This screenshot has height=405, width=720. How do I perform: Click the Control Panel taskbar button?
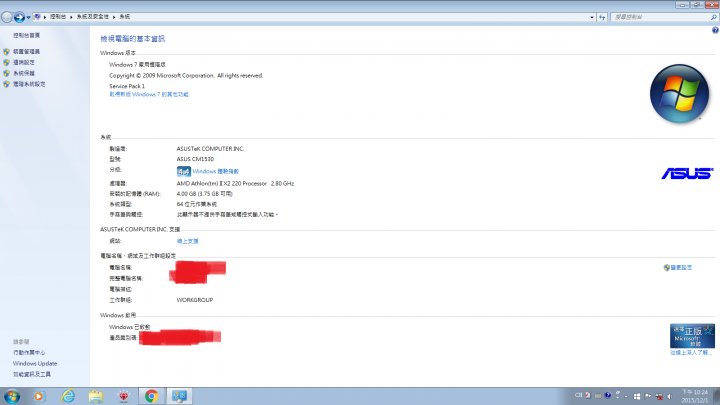click(x=179, y=396)
